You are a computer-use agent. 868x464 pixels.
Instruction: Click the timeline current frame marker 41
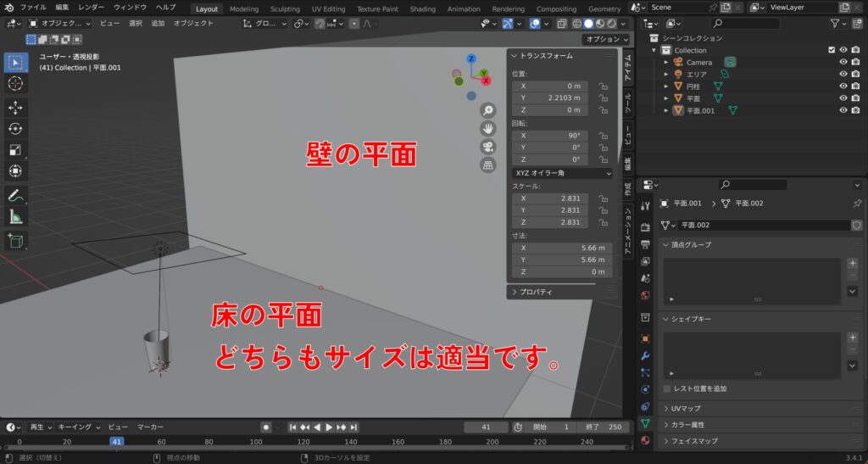117,441
